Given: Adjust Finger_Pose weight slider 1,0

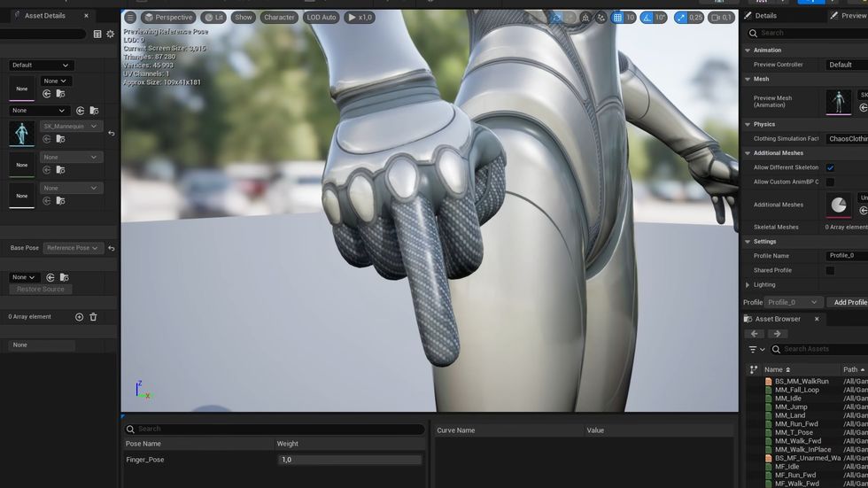Looking at the screenshot, I should click(x=349, y=460).
